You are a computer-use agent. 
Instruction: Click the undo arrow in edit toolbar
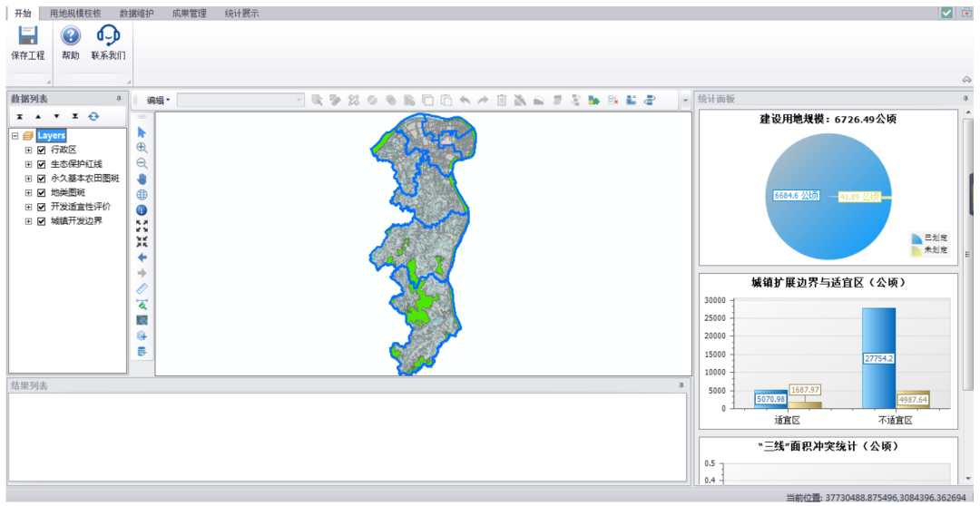[465, 100]
